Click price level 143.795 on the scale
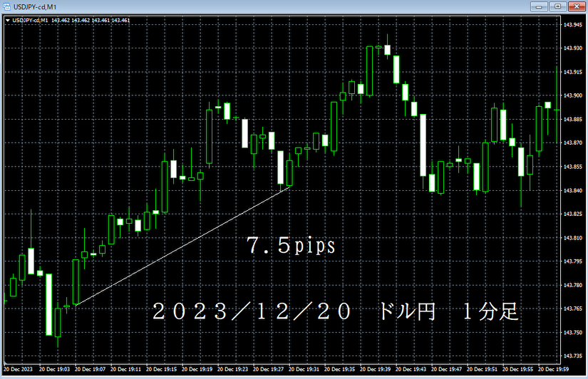This screenshot has width=588, height=379. pyautogui.click(x=573, y=261)
